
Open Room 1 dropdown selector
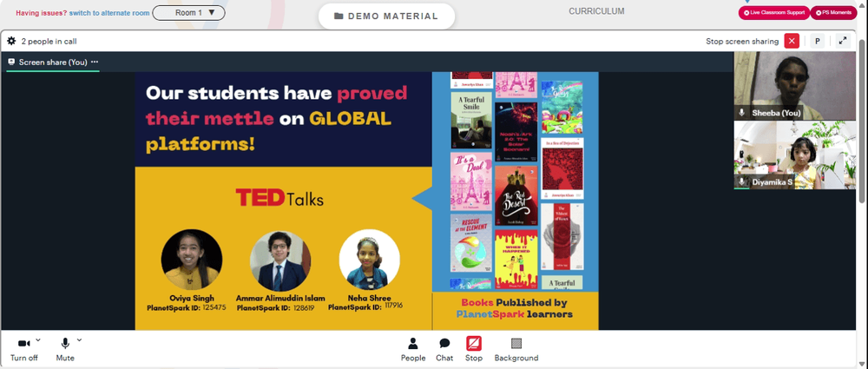188,13
